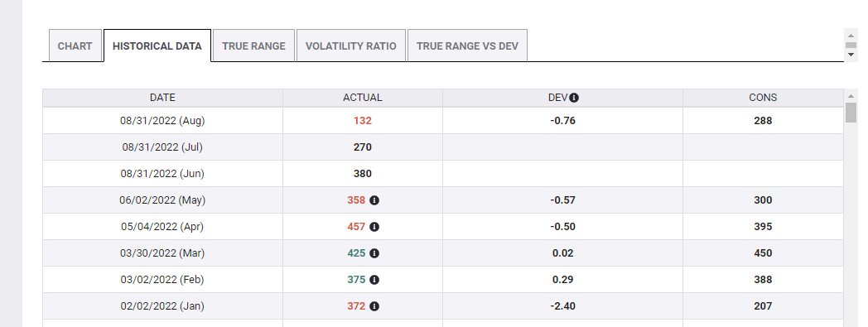
Task: Select the Historical Data tab
Action: coord(157,46)
